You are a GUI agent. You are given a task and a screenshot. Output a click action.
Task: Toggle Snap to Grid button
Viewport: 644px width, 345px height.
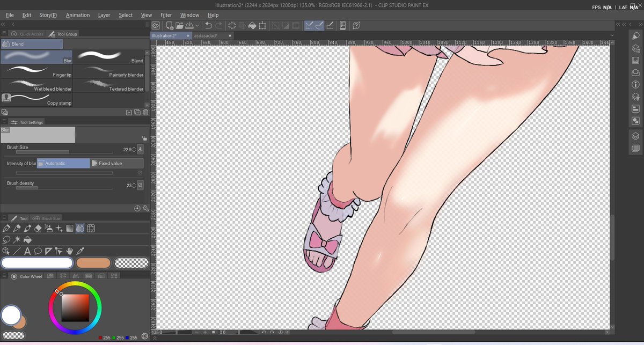pyautogui.click(x=330, y=25)
